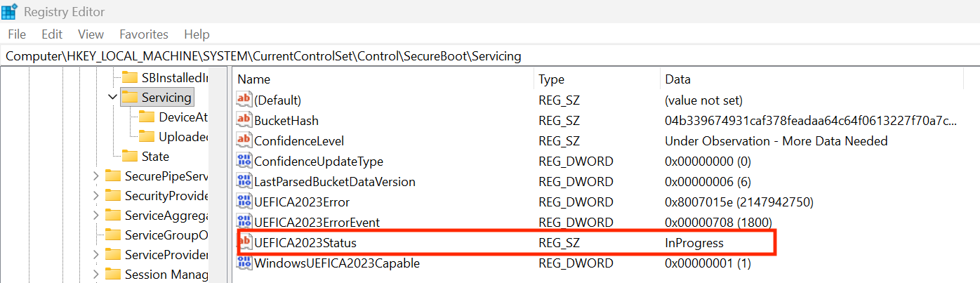980x283 pixels.
Task: Click the WindowsUEFICA2023Capable DWORD icon
Action: point(244,263)
